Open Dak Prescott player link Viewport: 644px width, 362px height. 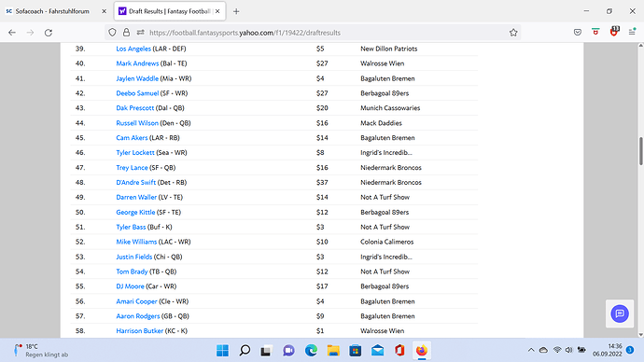pos(135,108)
